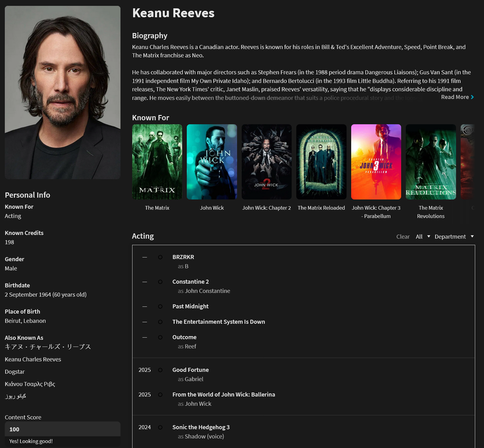Viewport: 484px width, 448px height.
Task: Click the Known For carousel heading
Action: 151,118
